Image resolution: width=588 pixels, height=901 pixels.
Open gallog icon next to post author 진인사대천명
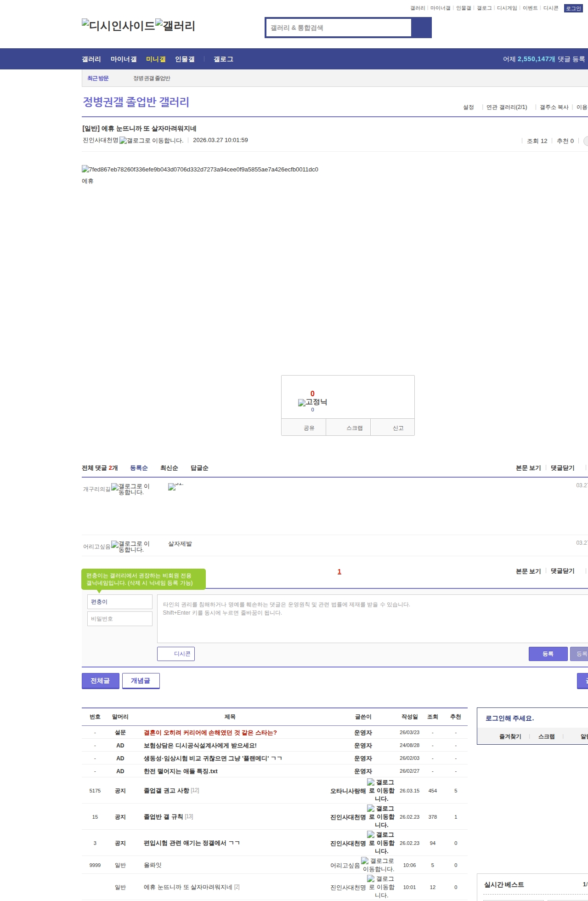(x=151, y=141)
